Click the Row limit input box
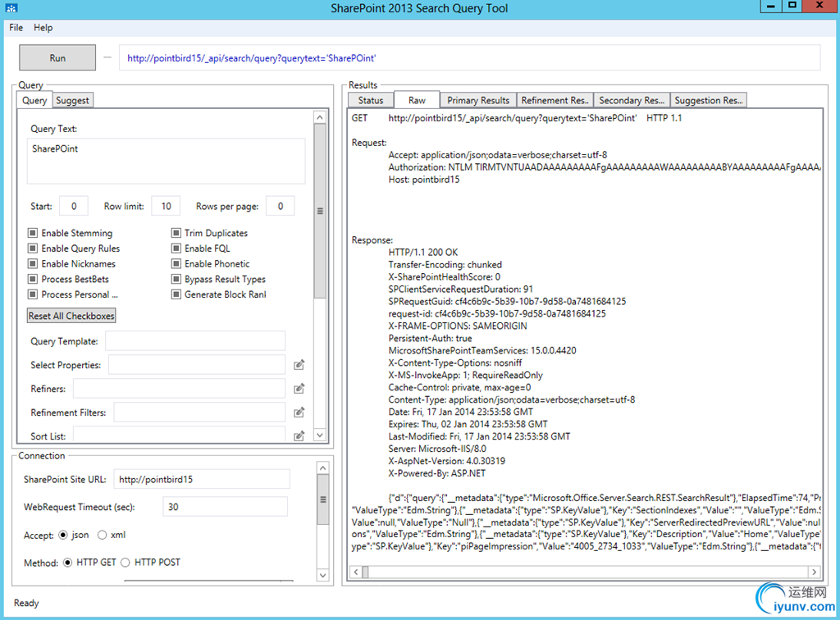The image size is (840, 620). 166,207
